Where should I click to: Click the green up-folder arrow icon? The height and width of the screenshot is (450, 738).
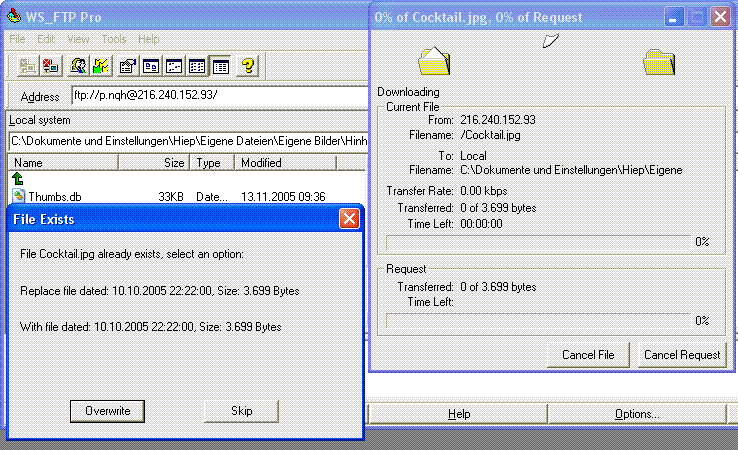(18, 178)
